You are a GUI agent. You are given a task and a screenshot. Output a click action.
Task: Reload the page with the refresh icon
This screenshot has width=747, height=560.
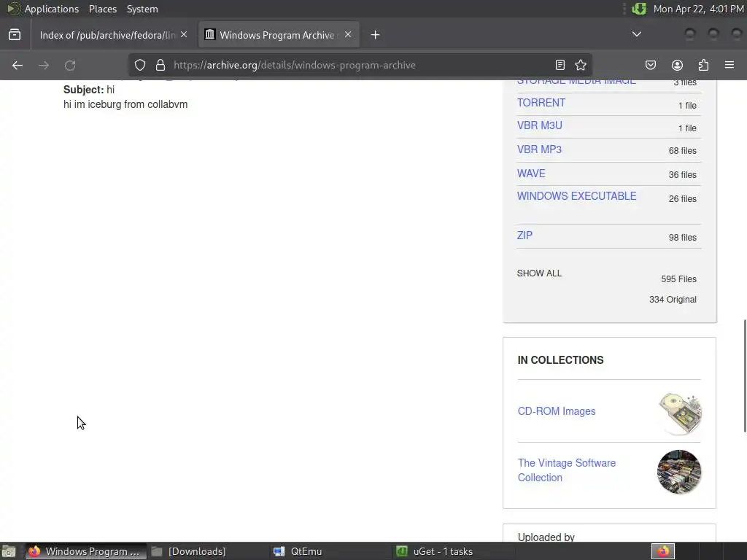click(x=70, y=65)
